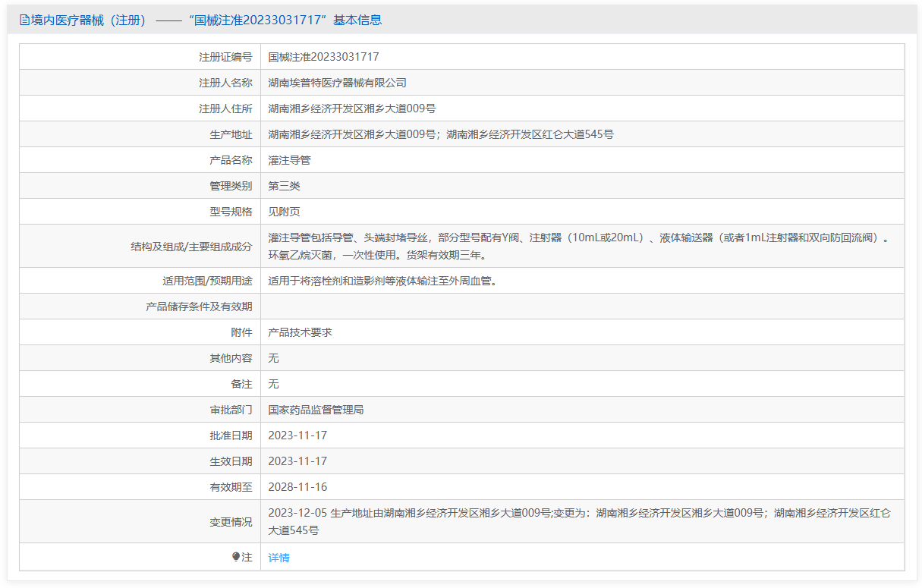Click the 产品名称 label

pyautogui.click(x=231, y=160)
